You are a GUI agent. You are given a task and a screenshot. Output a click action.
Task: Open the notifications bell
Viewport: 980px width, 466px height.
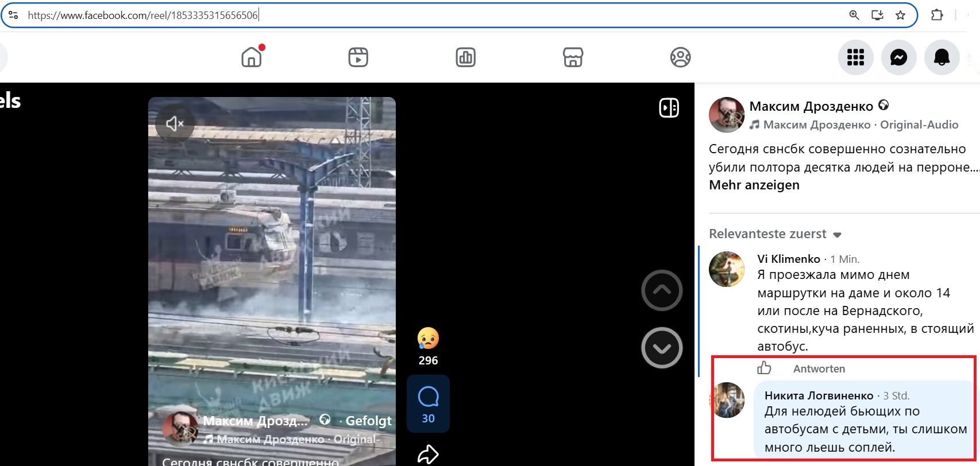pyautogui.click(x=942, y=57)
